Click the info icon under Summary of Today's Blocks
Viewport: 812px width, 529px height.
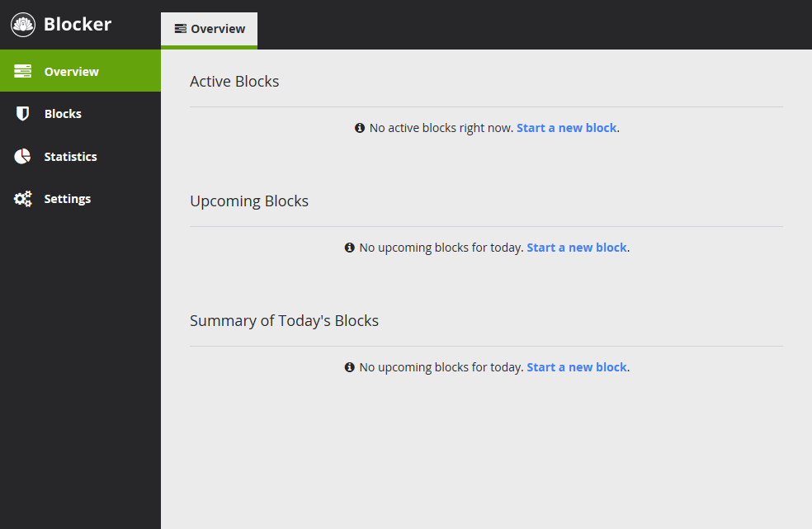click(349, 366)
